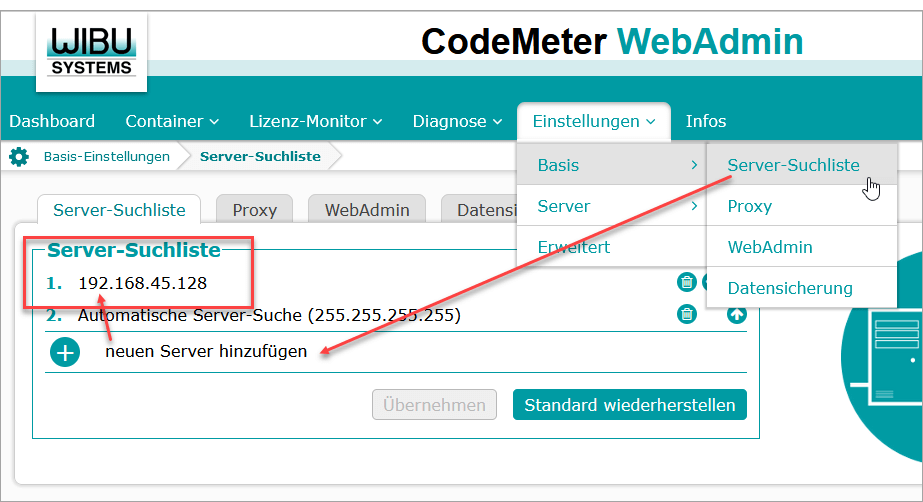Expand the Lizenz-Monitor menu
This screenshot has height=502, width=923.
tap(316, 121)
